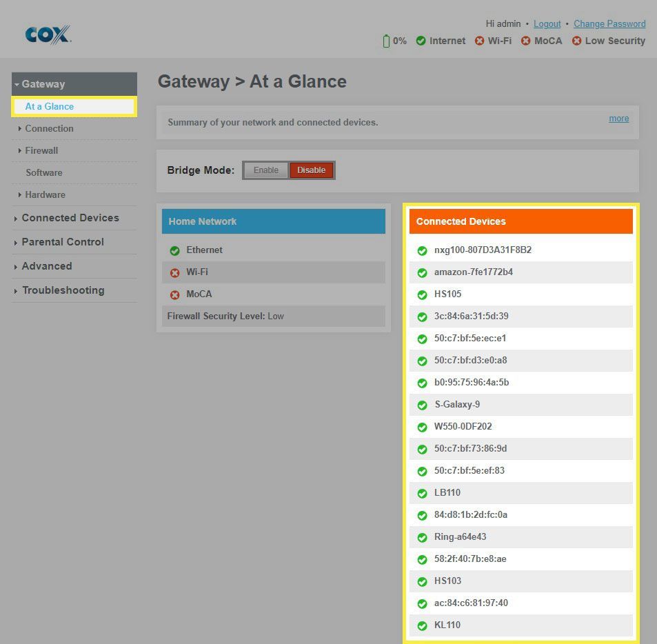Expand the Parental Control section
This screenshot has height=644, width=657.
tap(62, 242)
